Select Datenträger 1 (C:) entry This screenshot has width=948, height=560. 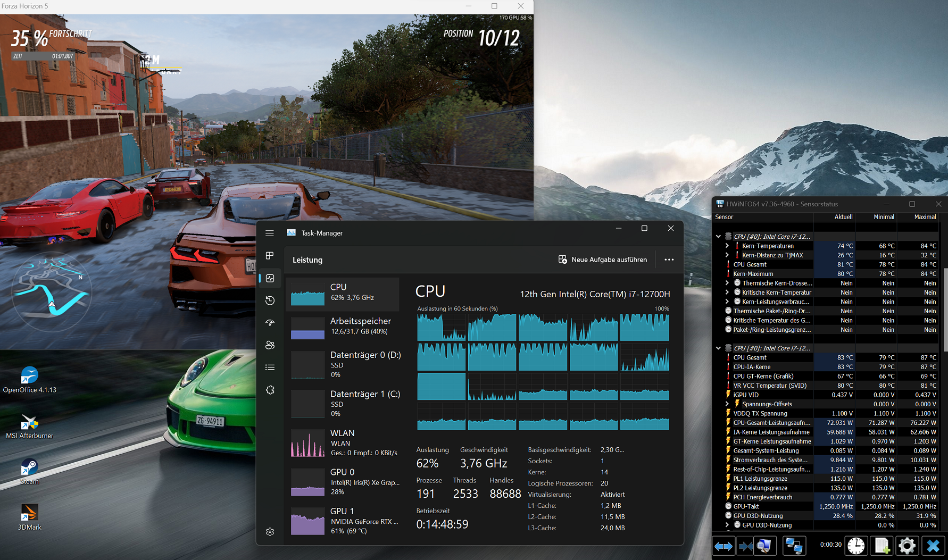[x=343, y=403]
